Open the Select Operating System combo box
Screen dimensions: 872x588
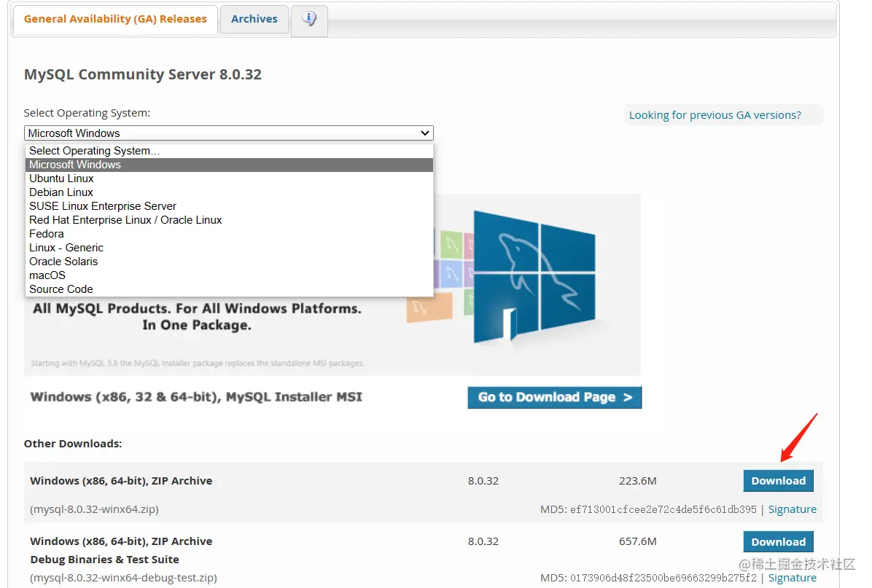pyautogui.click(x=228, y=133)
